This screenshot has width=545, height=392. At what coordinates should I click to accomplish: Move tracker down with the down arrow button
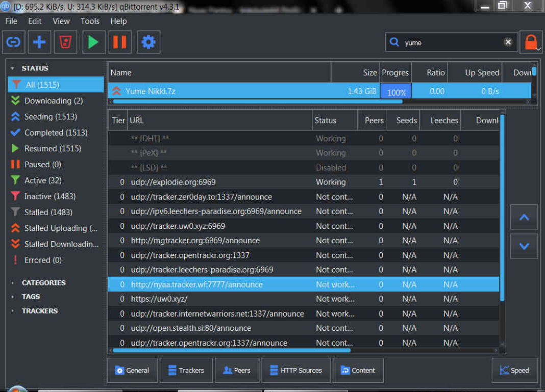pyautogui.click(x=524, y=246)
